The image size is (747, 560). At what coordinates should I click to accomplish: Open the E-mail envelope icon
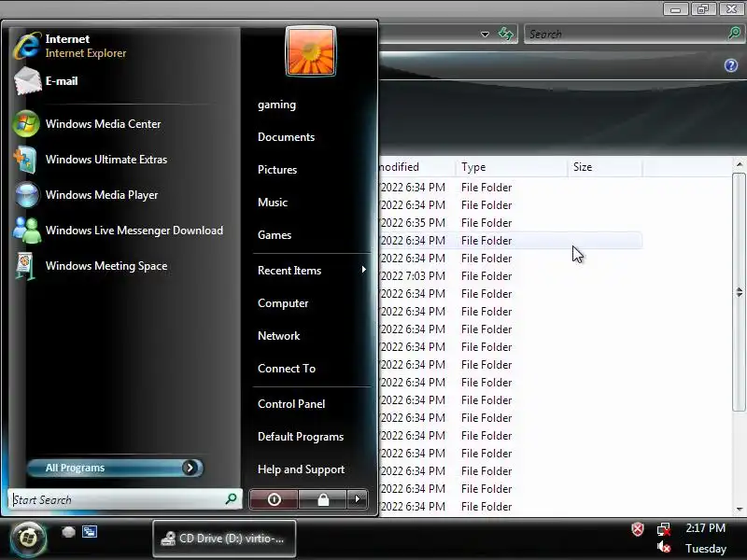[x=27, y=81]
